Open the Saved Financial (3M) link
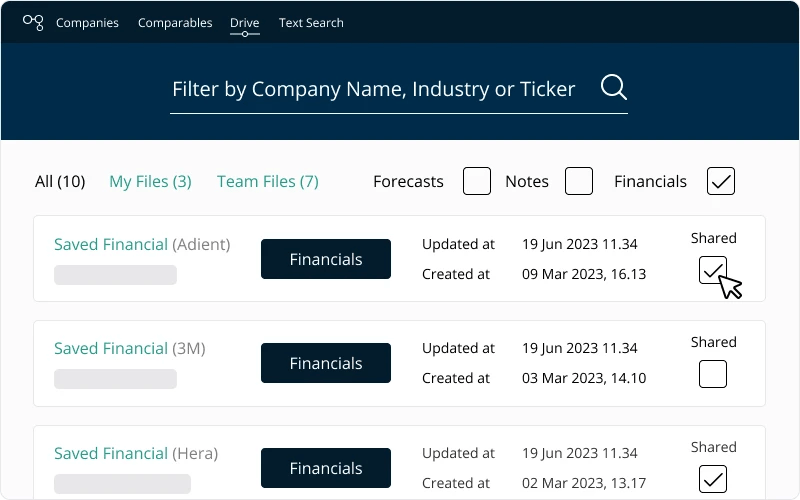 130,348
